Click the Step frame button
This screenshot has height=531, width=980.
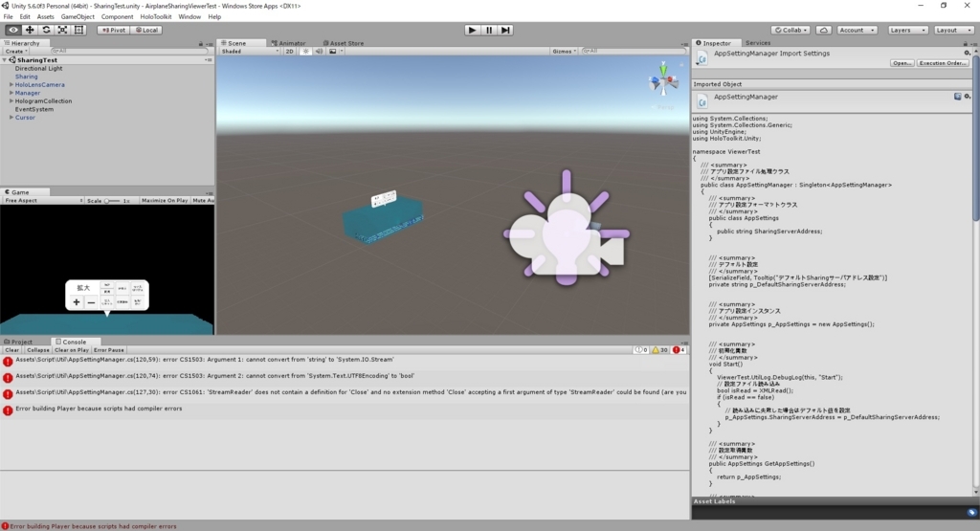click(x=505, y=30)
